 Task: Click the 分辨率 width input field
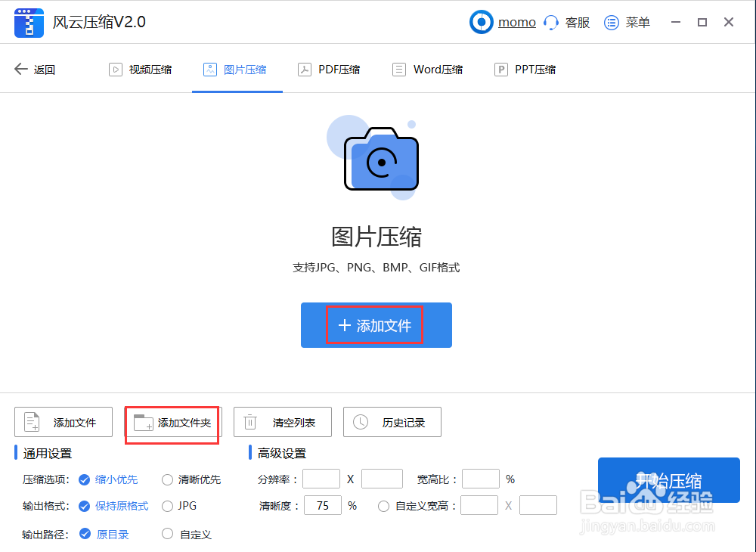pos(321,479)
